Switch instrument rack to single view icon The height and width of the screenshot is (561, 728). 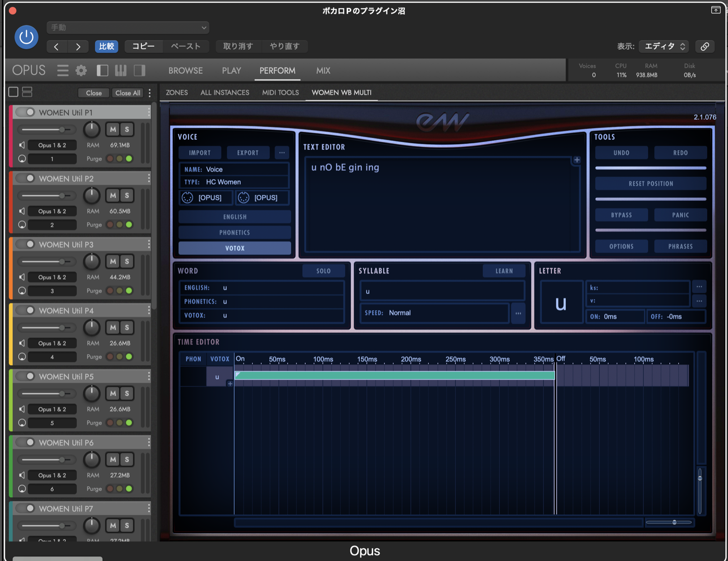coord(14,92)
